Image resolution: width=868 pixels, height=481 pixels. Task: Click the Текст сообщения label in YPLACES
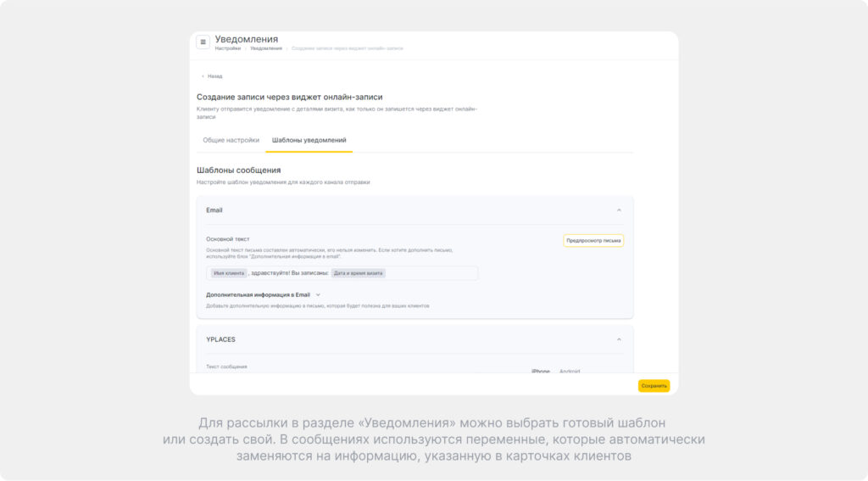(x=226, y=366)
